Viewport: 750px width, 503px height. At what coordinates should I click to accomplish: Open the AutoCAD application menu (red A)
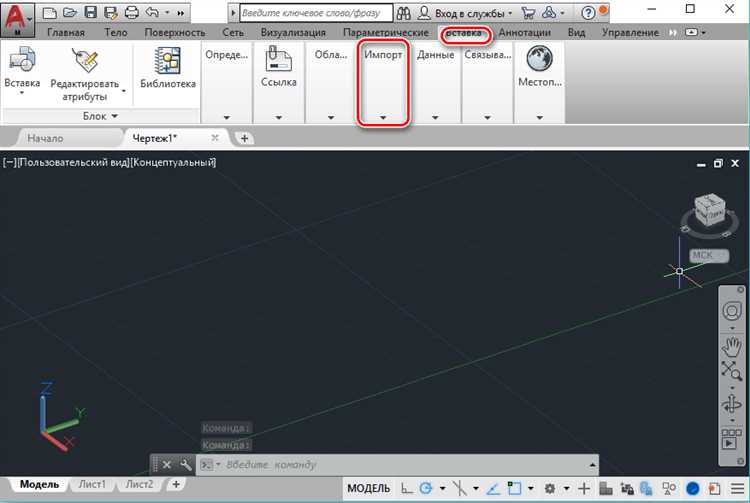pyautogui.click(x=17, y=19)
